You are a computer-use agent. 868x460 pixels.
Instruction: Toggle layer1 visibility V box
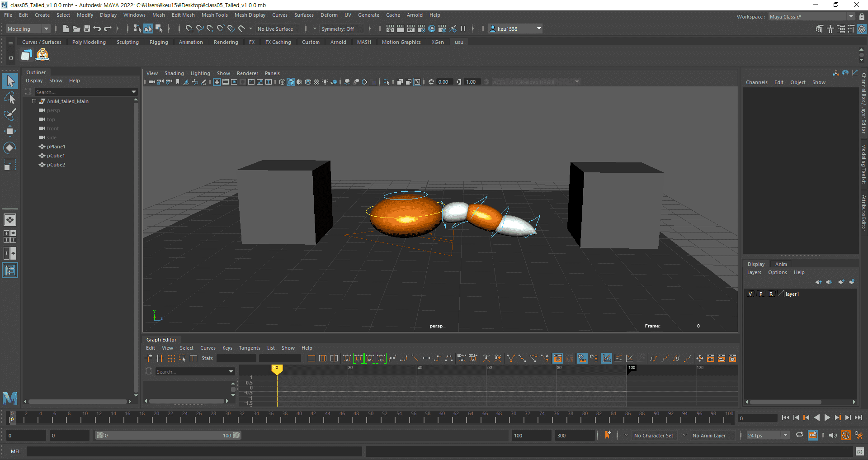pyautogui.click(x=750, y=294)
